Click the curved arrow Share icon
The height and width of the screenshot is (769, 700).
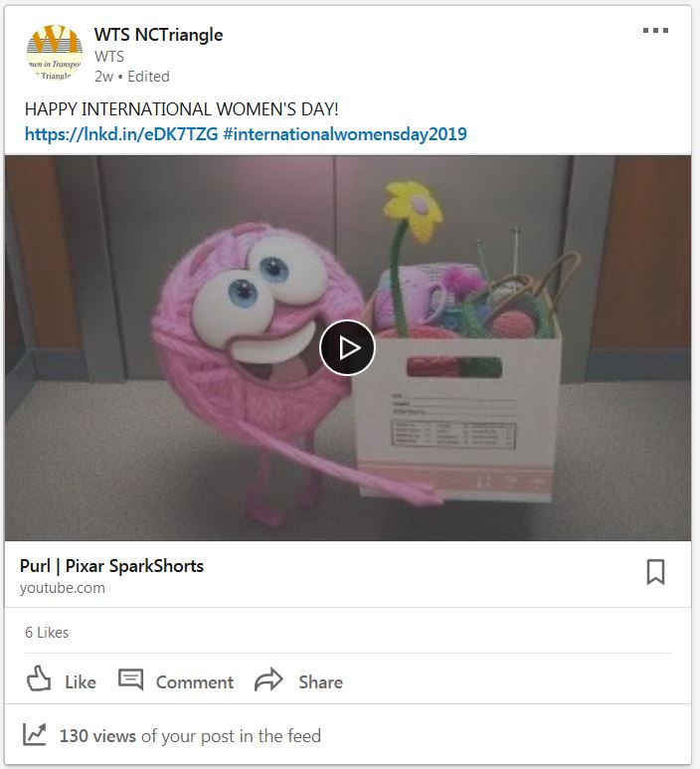(x=268, y=679)
